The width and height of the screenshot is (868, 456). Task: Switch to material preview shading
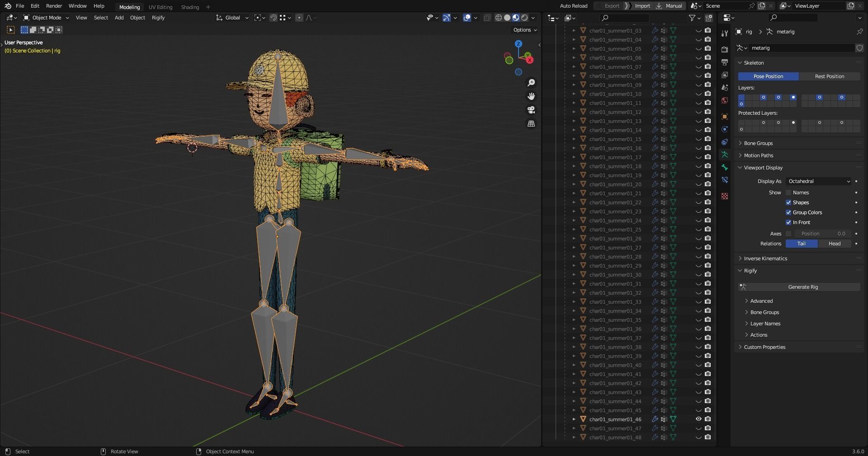click(516, 18)
